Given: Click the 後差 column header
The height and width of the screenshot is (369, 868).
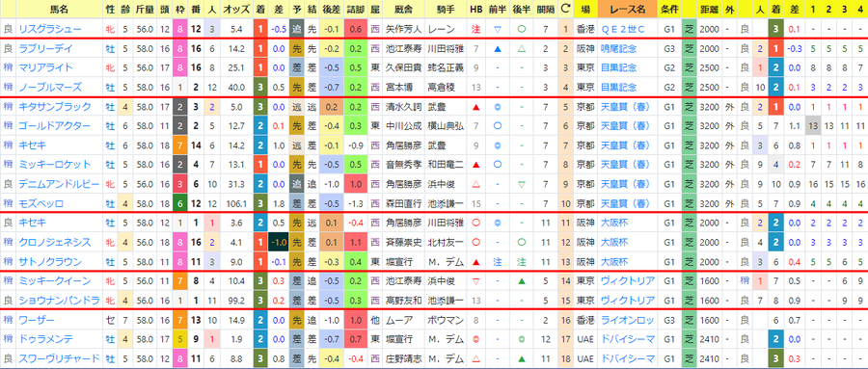Looking at the screenshot, I should (x=332, y=10).
